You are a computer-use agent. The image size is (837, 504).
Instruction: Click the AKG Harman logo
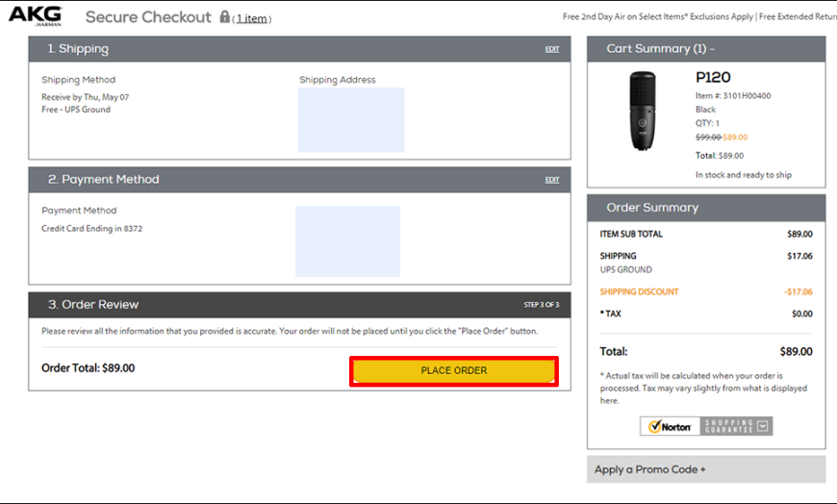(36, 16)
